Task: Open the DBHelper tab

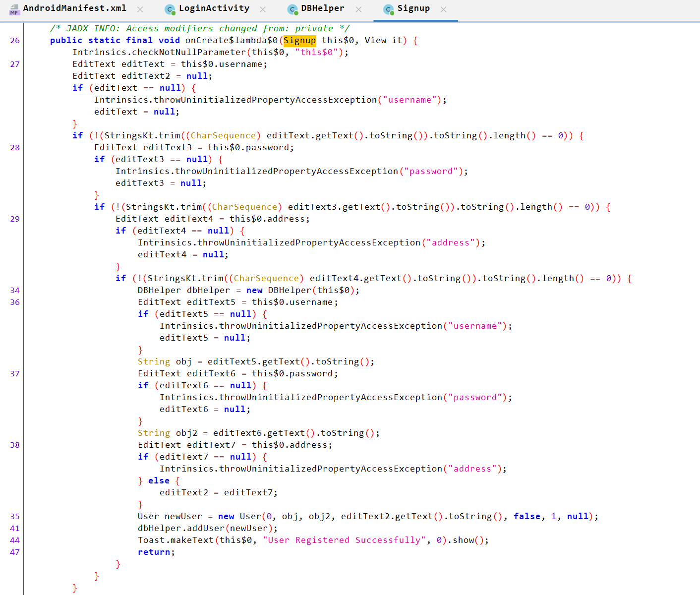Action: 323,8
